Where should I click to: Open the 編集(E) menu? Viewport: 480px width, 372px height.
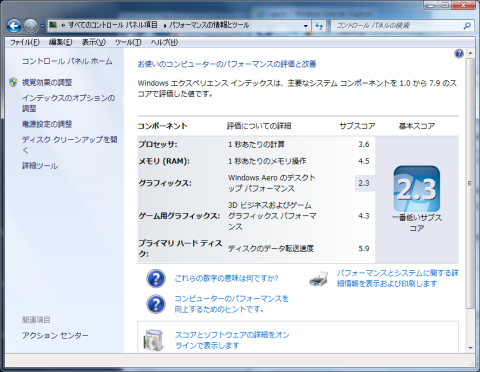[x=60, y=42]
